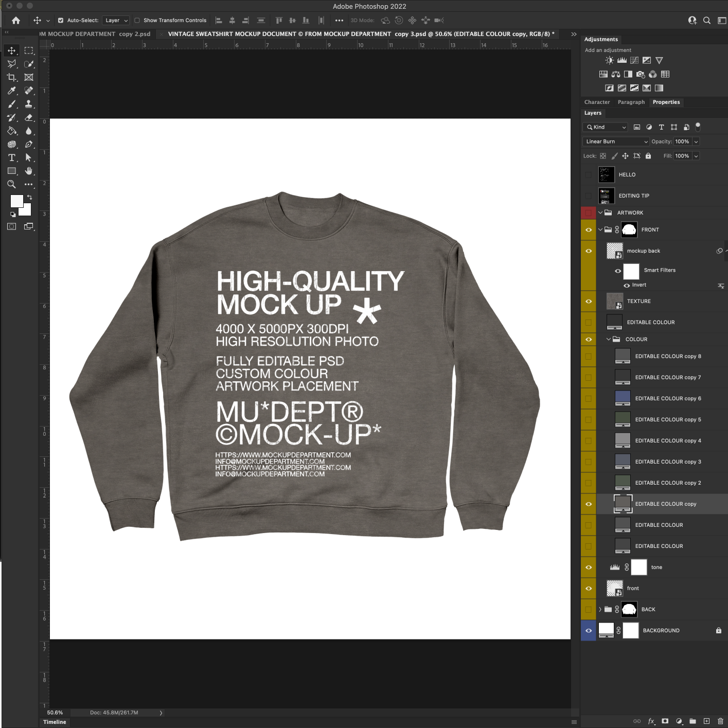Expand the BACK layer group

click(600, 610)
